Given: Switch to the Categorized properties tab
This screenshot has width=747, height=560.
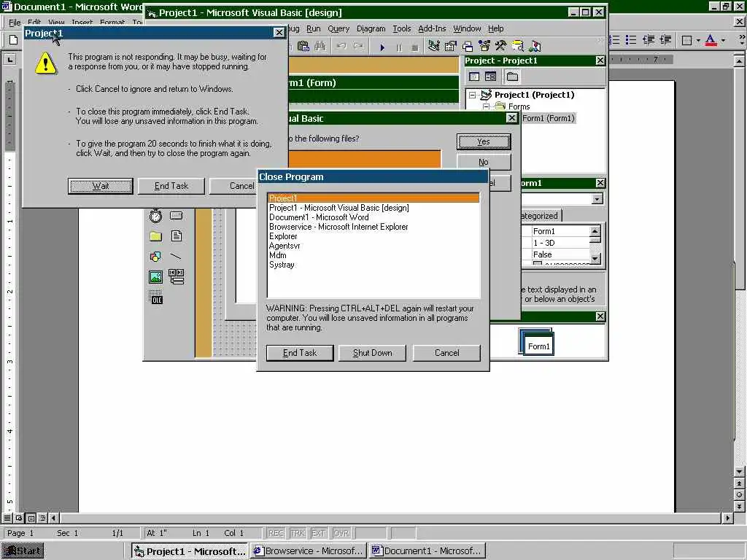Looking at the screenshot, I should coord(541,216).
